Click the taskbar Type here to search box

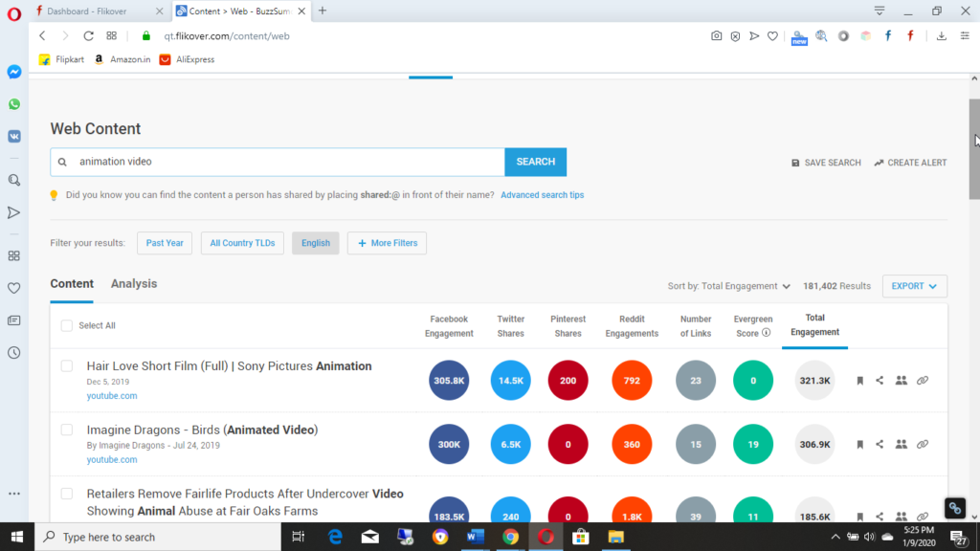(x=158, y=537)
